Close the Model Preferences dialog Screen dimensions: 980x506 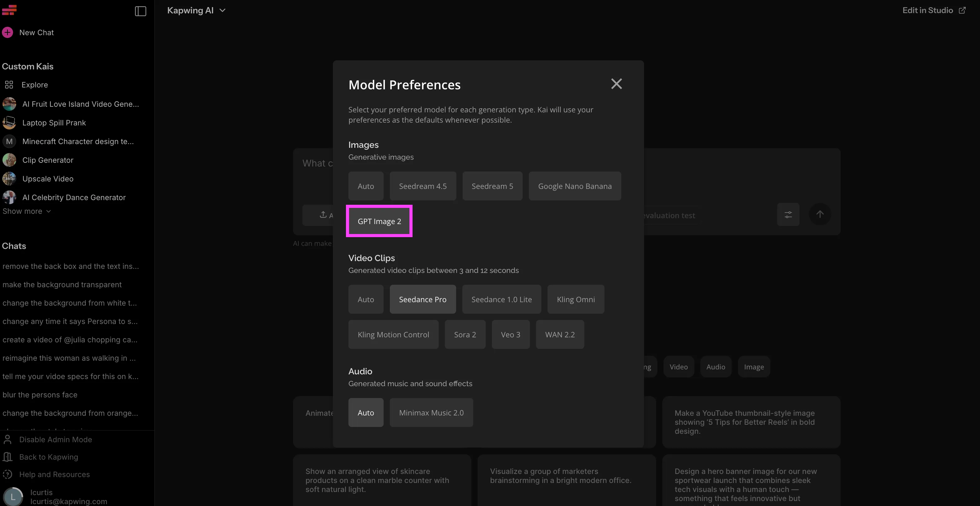[616, 84]
